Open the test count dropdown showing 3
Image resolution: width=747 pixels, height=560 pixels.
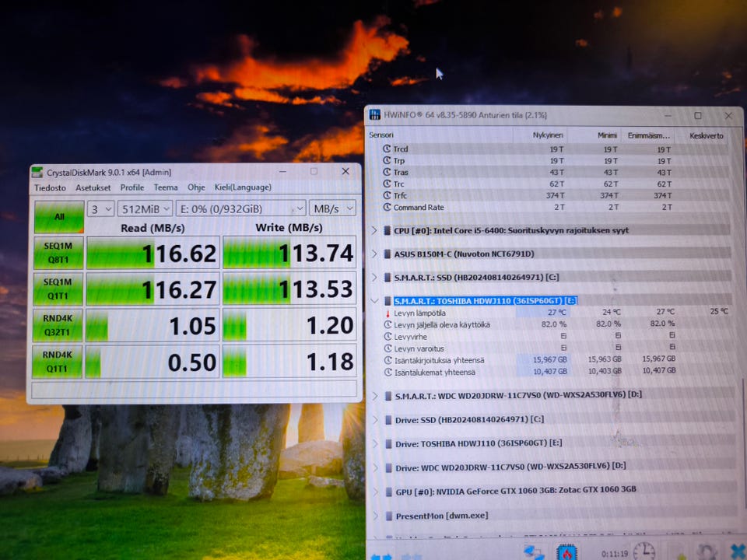coord(100,209)
